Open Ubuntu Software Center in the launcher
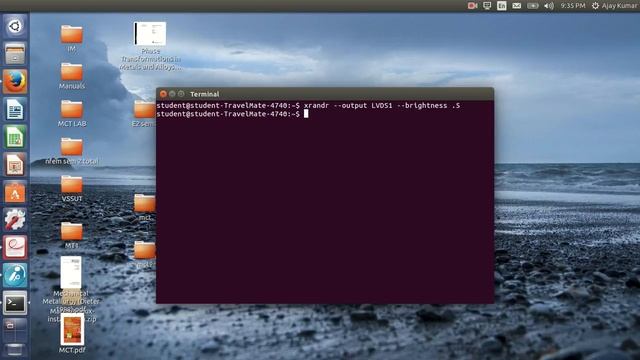Image resolution: width=640 pixels, height=360 pixels. pyautogui.click(x=15, y=193)
